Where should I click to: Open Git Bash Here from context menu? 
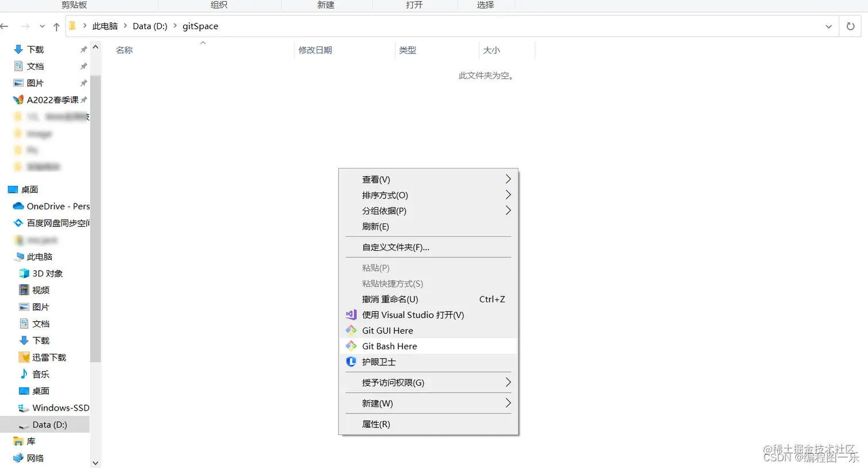tap(428, 346)
